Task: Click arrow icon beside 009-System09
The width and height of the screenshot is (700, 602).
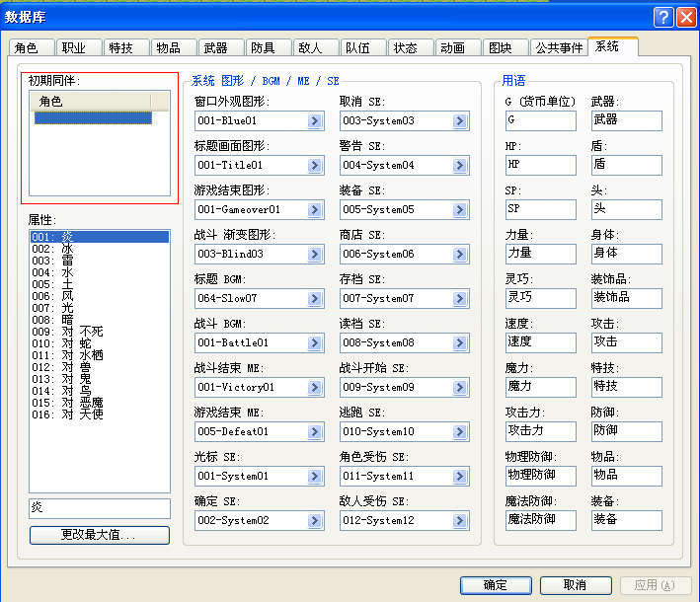Action: [460, 387]
